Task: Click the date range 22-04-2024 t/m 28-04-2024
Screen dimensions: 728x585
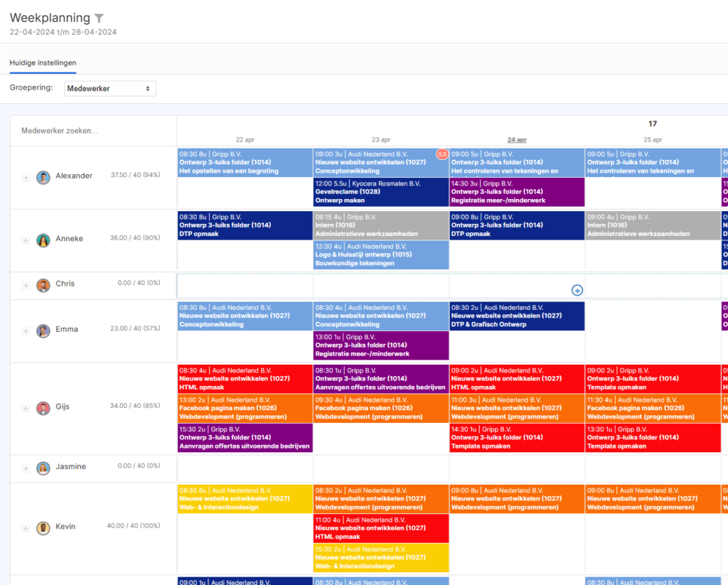Action: [63, 32]
